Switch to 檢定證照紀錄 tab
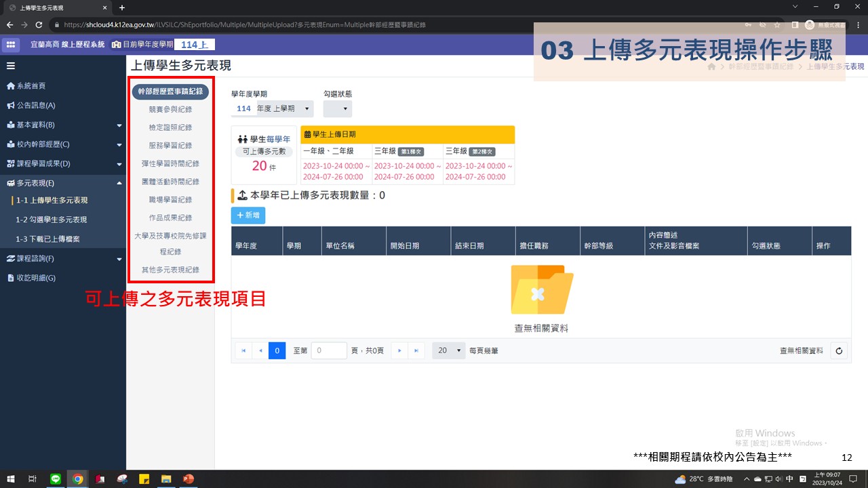Screen dimensions: 868x488 coord(170,127)
